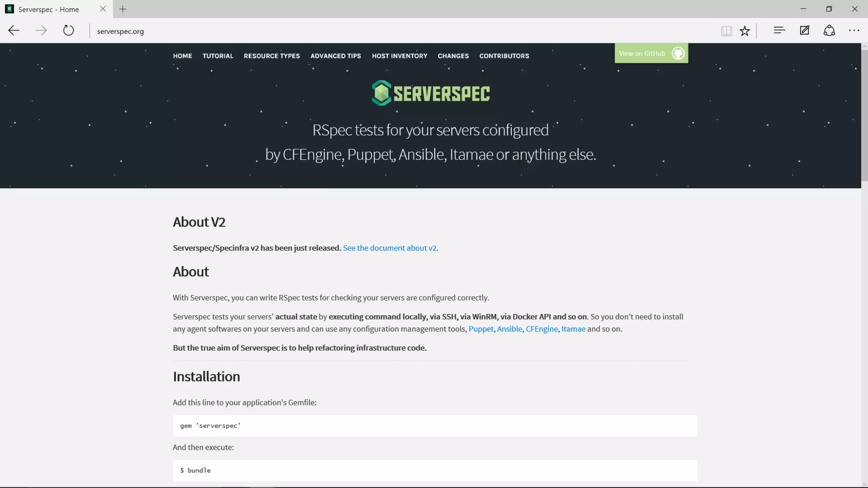868x488 pixels.
Task: Select ADVANCED TIPS in navigation
Action: point(336,56)
